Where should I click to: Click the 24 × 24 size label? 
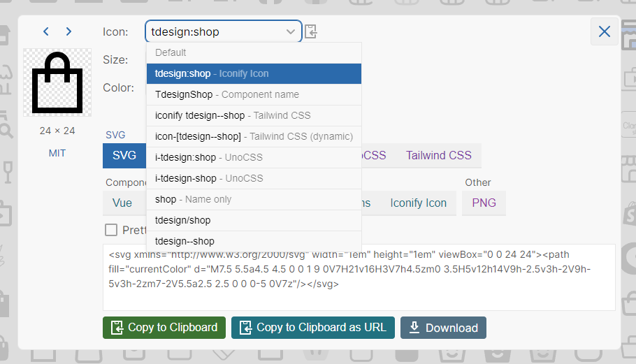point(57,131)
